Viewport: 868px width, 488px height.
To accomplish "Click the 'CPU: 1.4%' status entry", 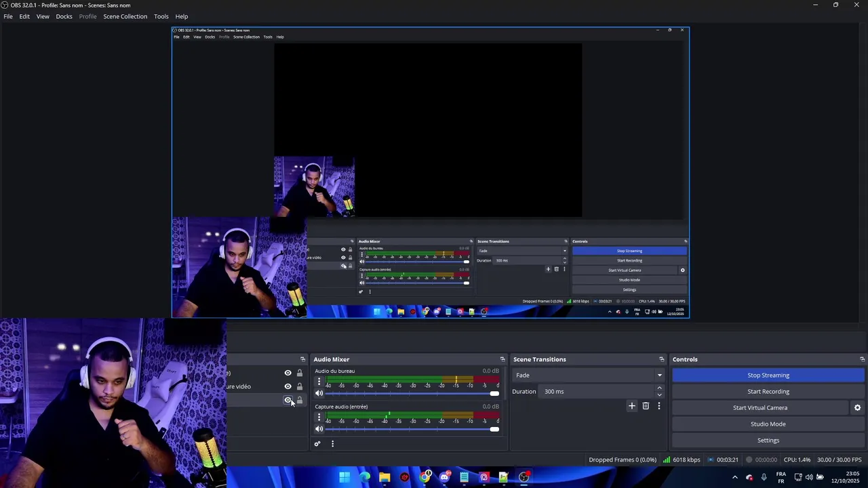I will (797, 460).
